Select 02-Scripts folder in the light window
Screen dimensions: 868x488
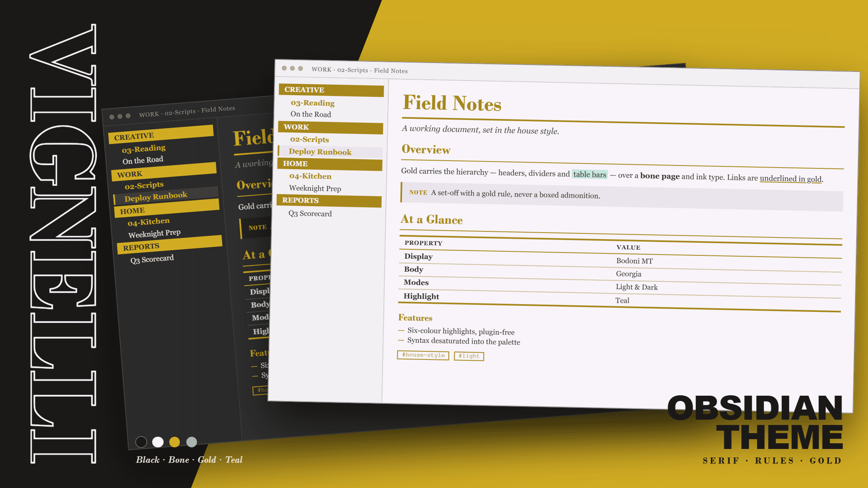309,139
